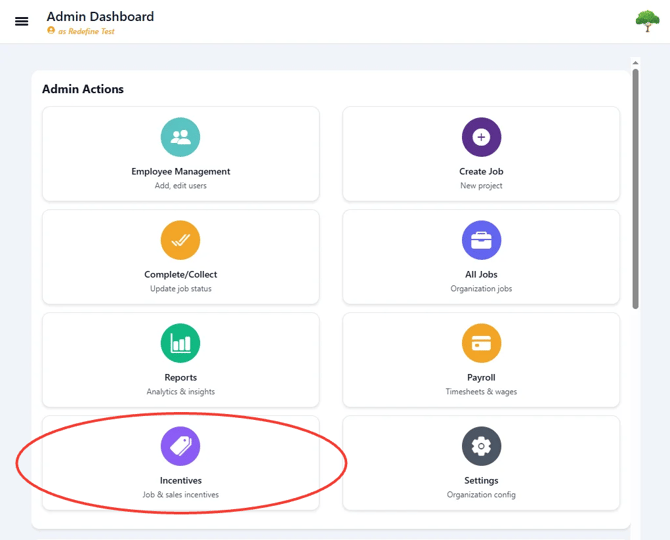Open the Settings label
This screenshot has width=670, height=540.
tap(481, 480)
